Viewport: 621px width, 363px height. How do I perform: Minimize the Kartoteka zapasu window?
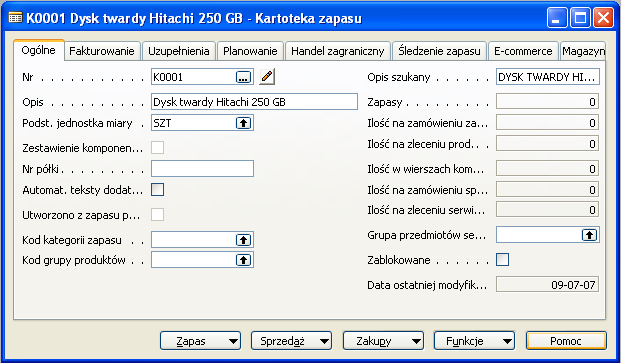point(557,18)
